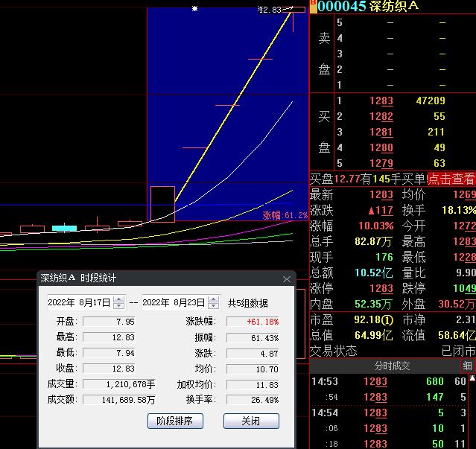The image size is (476, 449).
Task: Click the start date field 2022年8月17日
Action: [78, 303]
